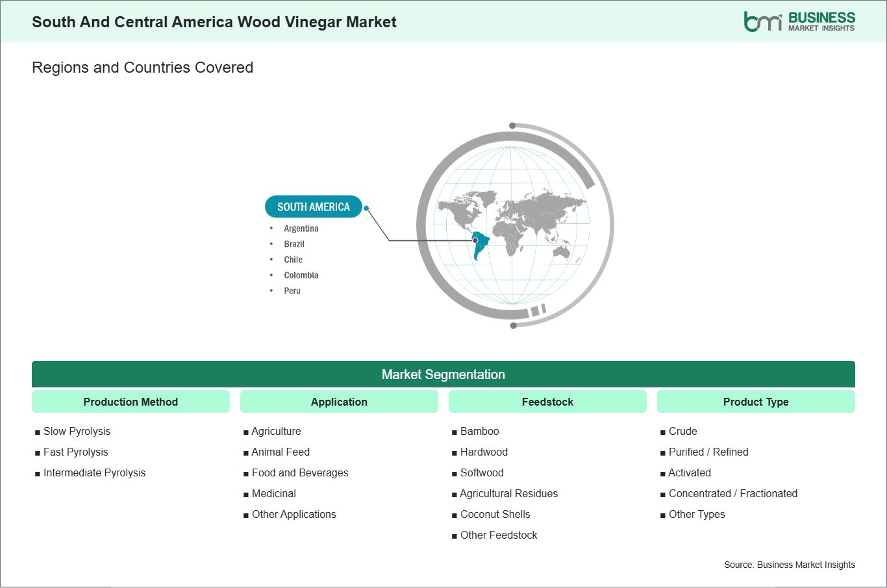The width and height of the screenshot is (887, 588).
Task: Click 'Other Types' item
Action: click(x=697, y=514)
